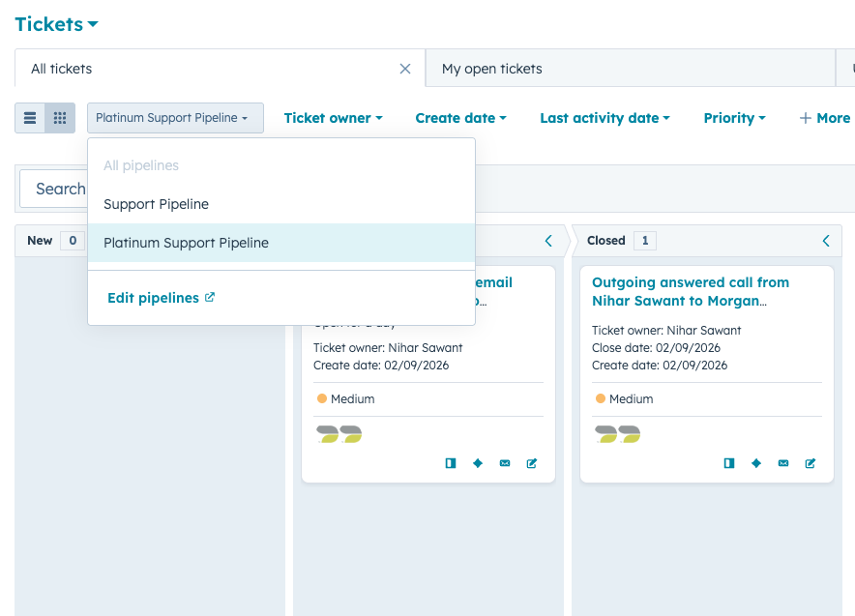Screen dimensions: 855x616
Task: Collapse the Closed column with its chevron
Action: (x=826, y=241)
